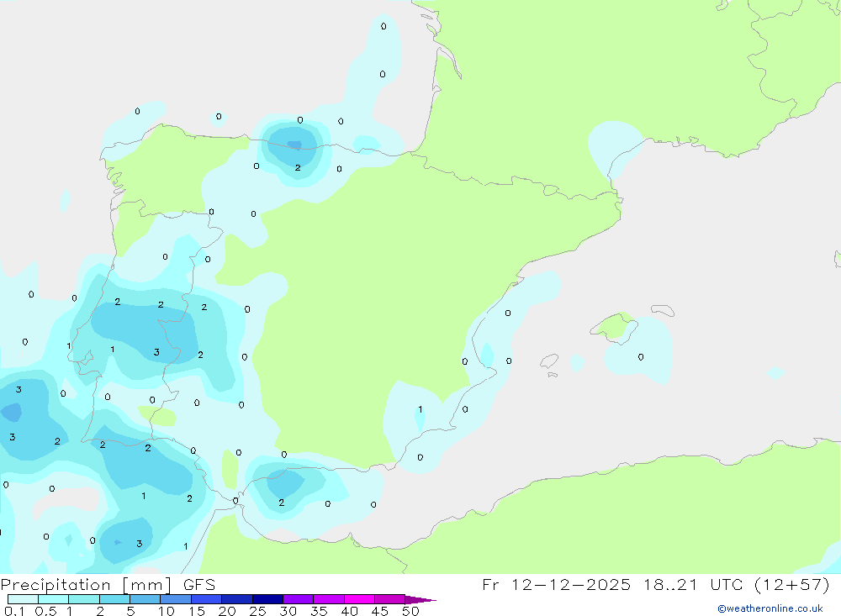
Task: Select the 0.1–0.5 mm palest legend swatch
Action: click(23, 599)
